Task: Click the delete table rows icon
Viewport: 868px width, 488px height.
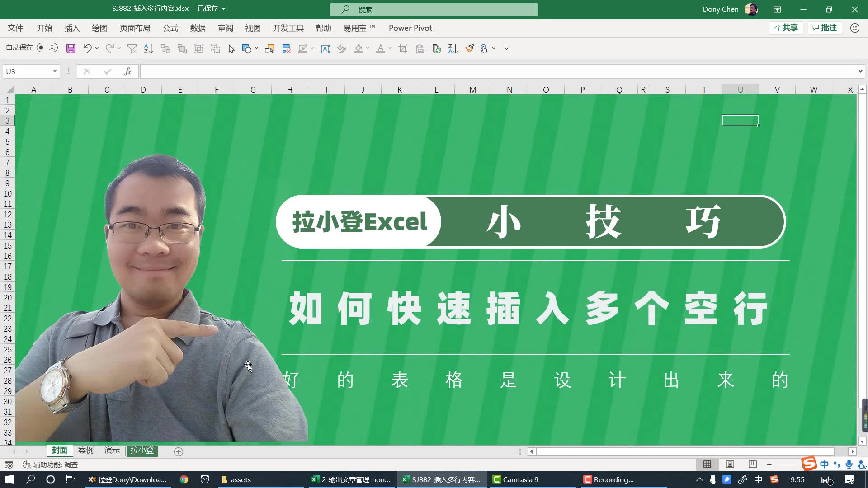Action: (x=286, y=49)
